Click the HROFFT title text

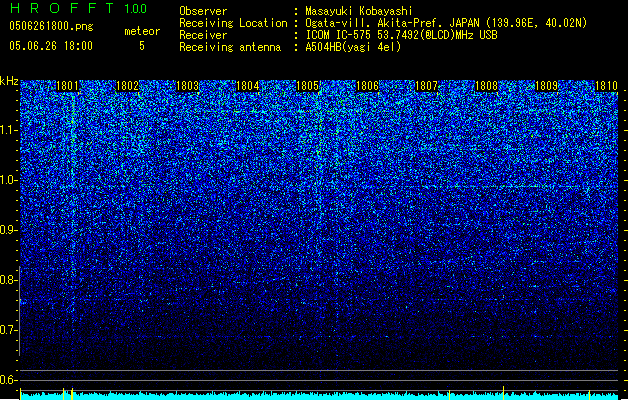pos(62,8)
